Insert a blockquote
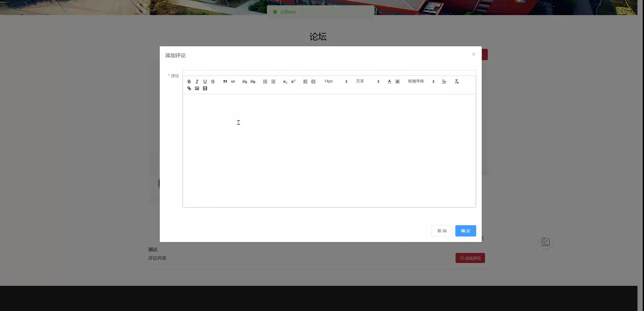 coord(225,82)
